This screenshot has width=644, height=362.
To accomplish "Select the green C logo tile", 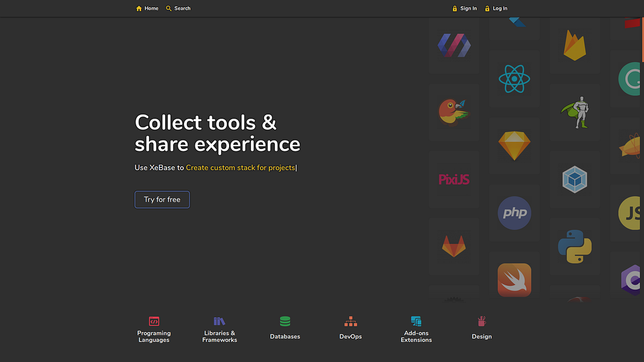I will [627, 79].
